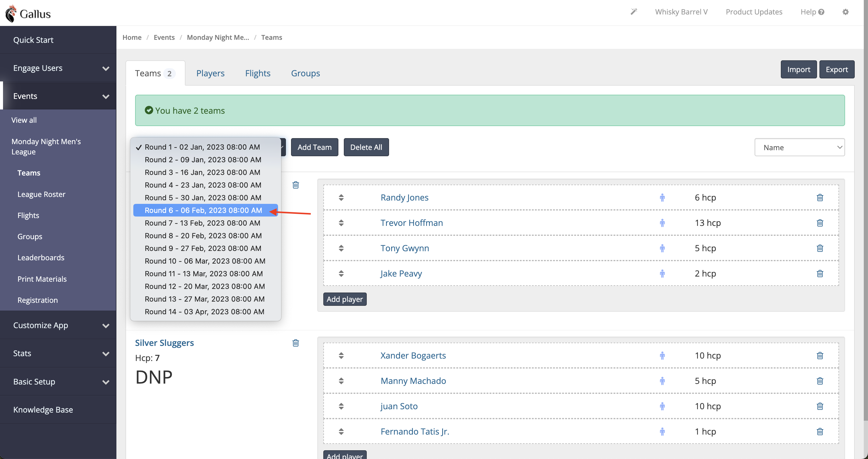Delete Fernando Tatis Jr. using trash icon
The image size is (868, 459).
coord(820,431)
